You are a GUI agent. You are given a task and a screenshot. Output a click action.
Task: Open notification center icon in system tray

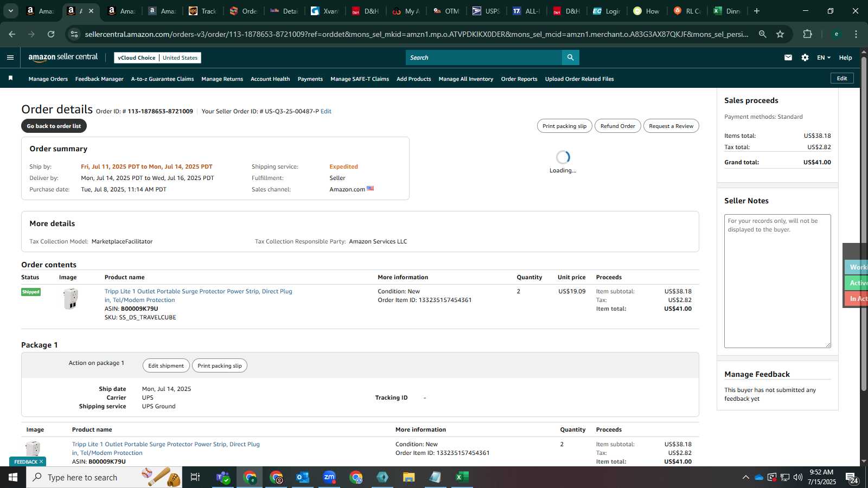coord(852,477)
